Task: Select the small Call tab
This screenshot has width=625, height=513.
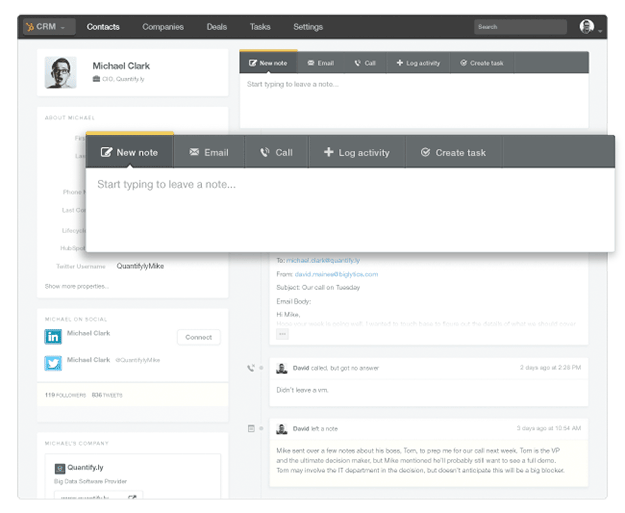Action: coord(366,63)
